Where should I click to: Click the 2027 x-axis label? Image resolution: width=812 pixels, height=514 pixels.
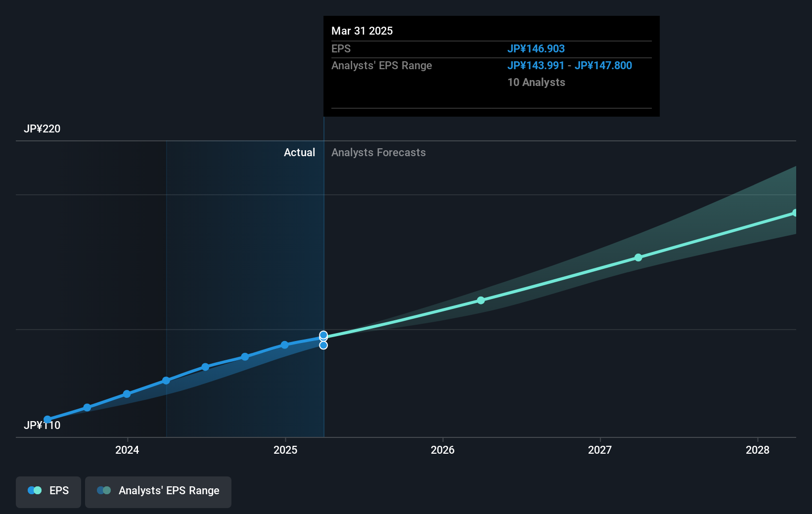tap(600, 450)
